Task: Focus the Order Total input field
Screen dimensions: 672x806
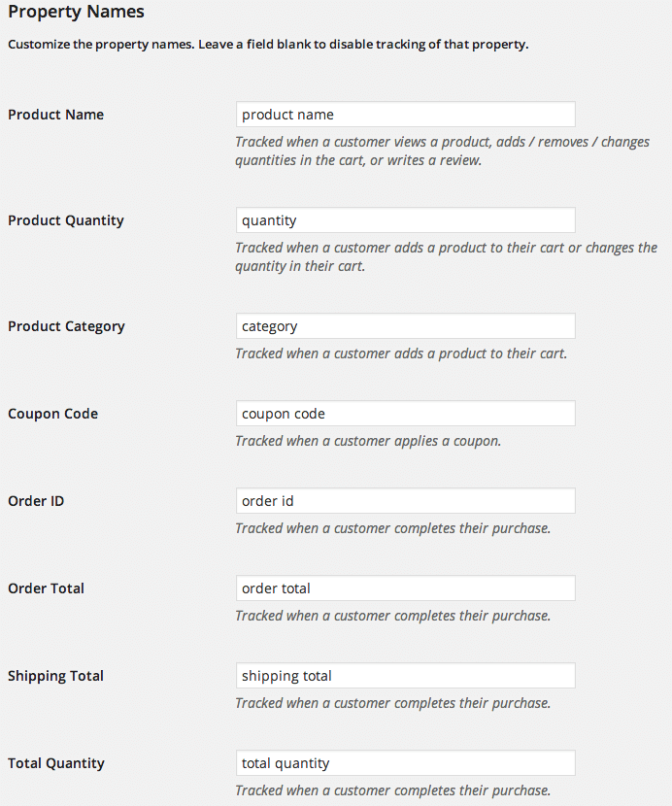Action: point(405,588)
